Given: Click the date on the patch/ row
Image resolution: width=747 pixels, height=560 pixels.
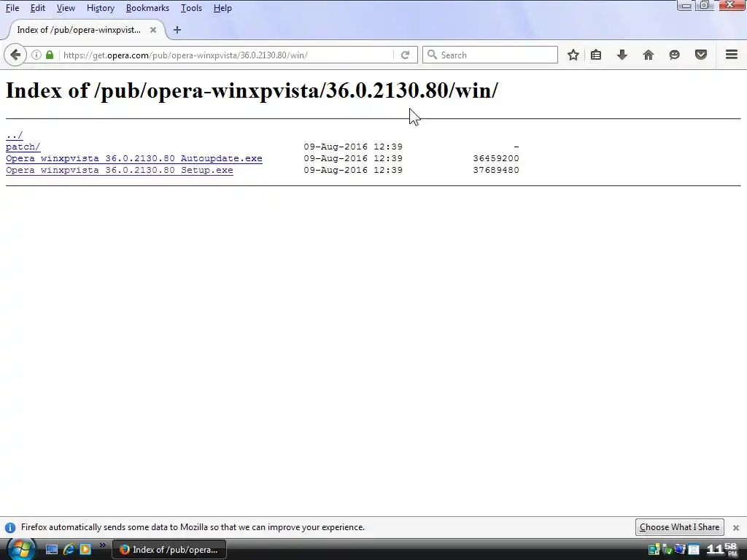Looking at the screenshot, I should tap(353, 147).
